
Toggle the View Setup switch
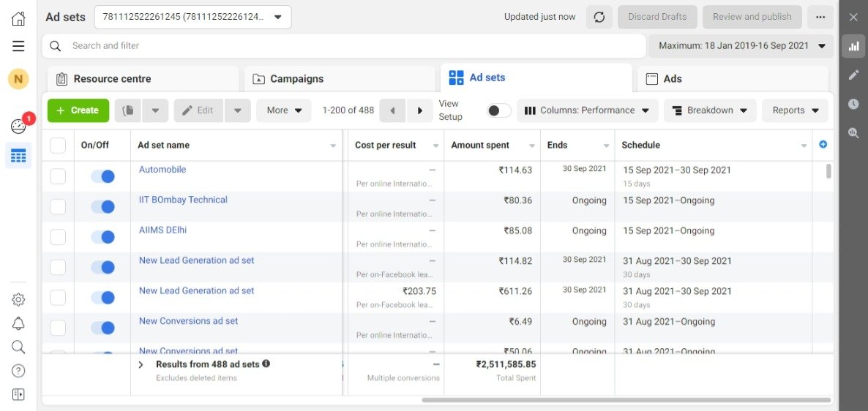click(498, 110)
